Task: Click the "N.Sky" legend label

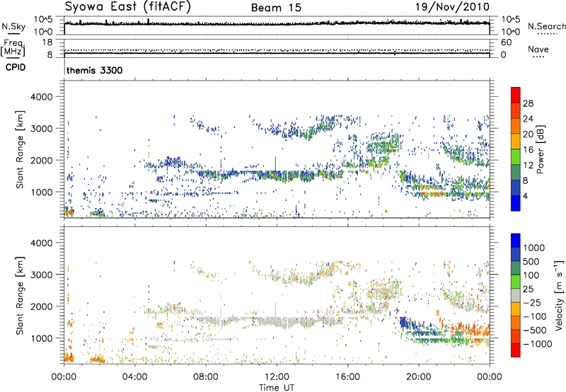Action: (x=13, y=26)
